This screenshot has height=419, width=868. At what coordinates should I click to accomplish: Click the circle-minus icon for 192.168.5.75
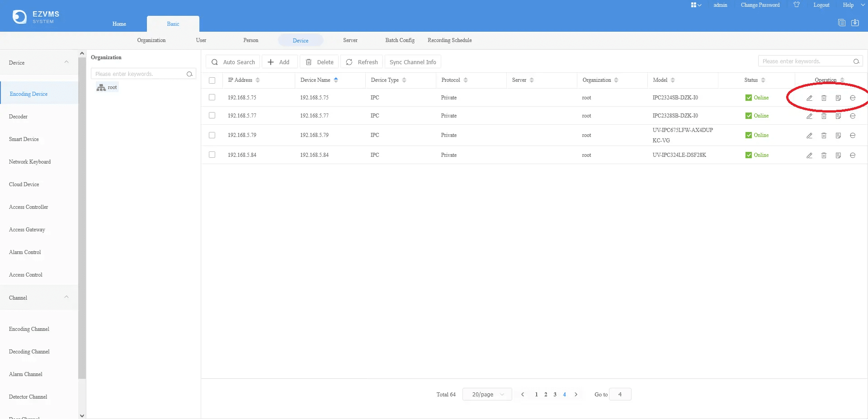pos(853,98)
